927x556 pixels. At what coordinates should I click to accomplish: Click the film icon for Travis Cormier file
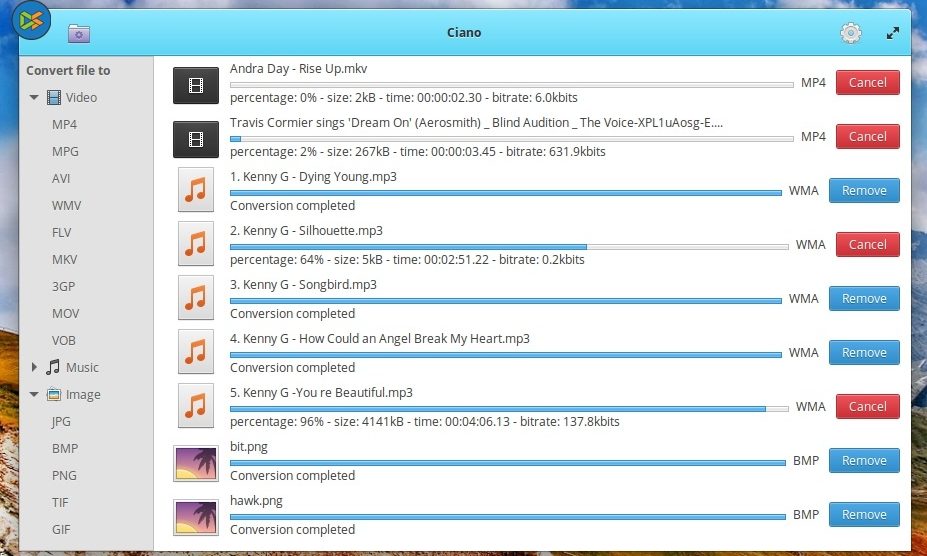coord(196,140)
